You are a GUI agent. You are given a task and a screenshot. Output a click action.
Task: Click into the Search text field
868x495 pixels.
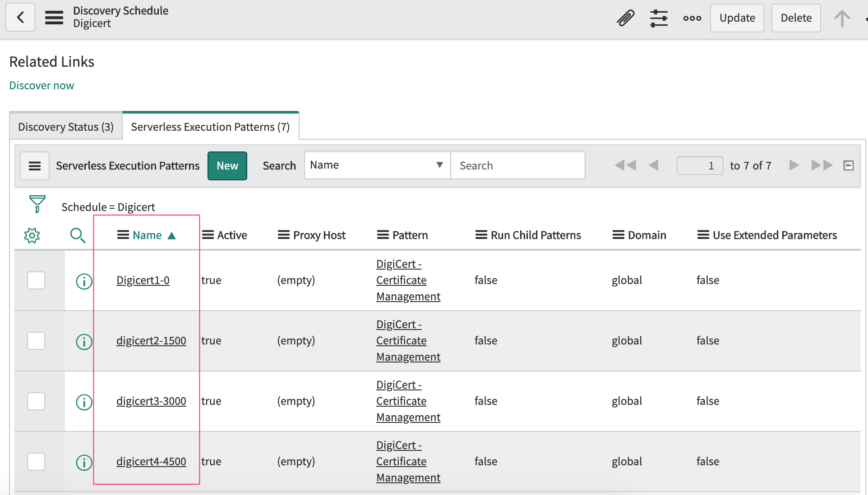(518, 165)
